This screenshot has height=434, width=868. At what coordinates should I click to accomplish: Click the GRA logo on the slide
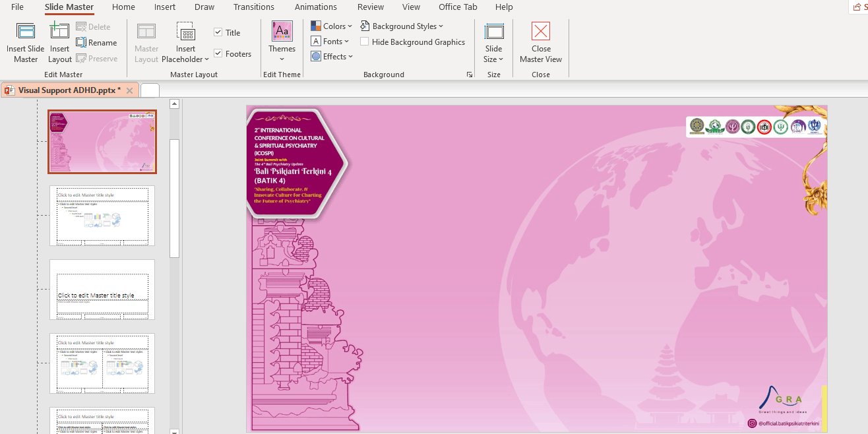[x=782, y=400]
